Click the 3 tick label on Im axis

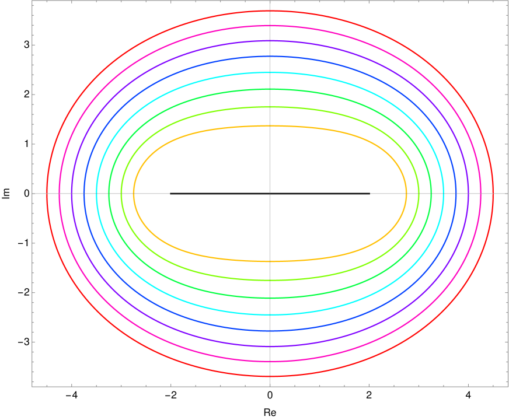(x=26, y=45)
